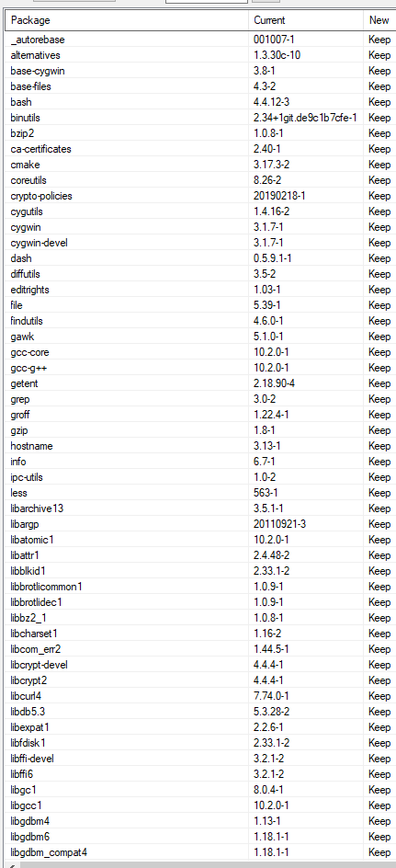Select the gcc-g++ package name
The height and width of the screenshot is (868, 396).
[26, 368]
